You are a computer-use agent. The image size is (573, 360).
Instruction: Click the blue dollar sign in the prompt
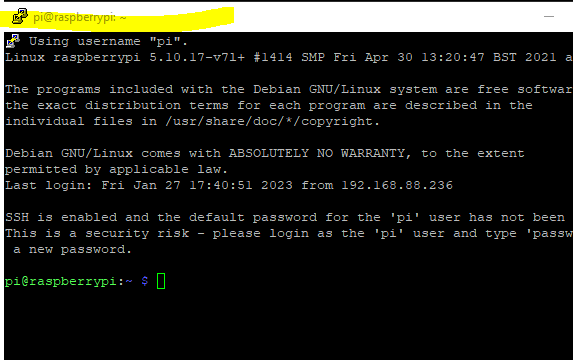(x=145, y=281)
